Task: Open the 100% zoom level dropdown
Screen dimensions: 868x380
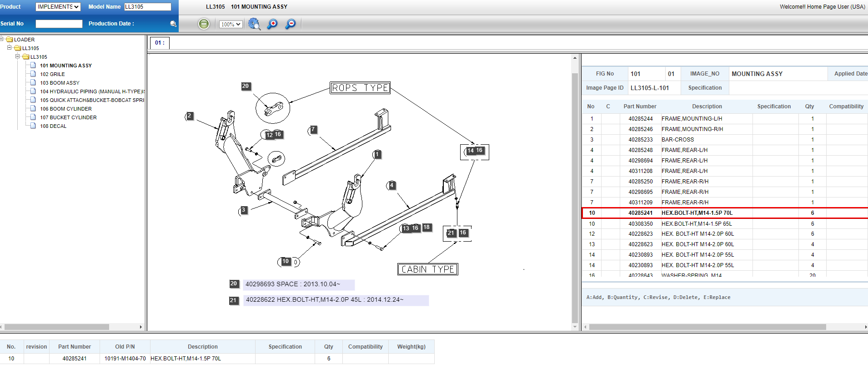Action: (x=231, y=25)
